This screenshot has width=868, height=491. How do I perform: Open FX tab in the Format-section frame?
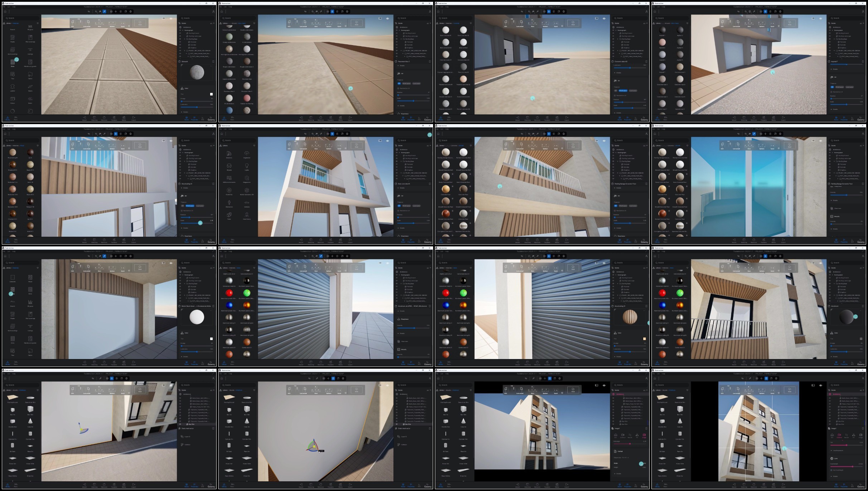[637, 436]
